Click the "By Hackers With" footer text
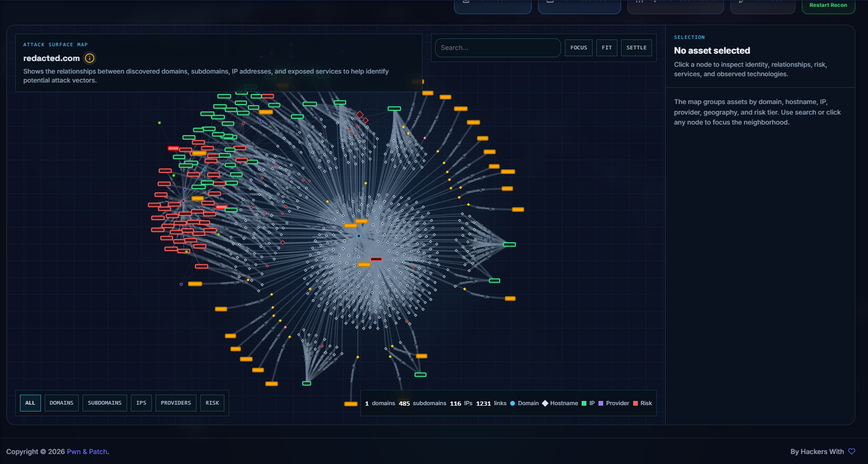 [x=817, y=451]
